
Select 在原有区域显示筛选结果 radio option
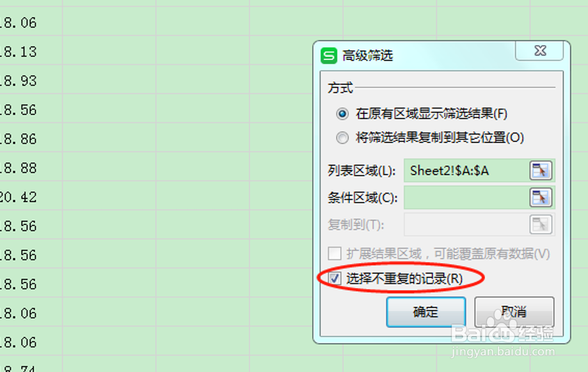tap(342, 114)
